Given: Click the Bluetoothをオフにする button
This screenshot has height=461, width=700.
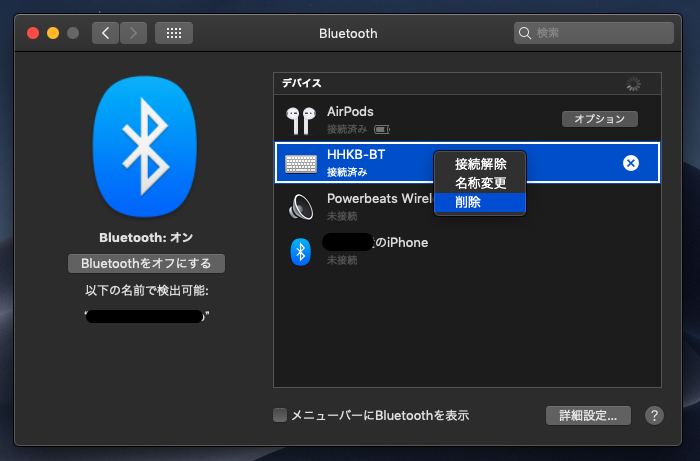Looking at the screenshot, I should click(146, 263).
